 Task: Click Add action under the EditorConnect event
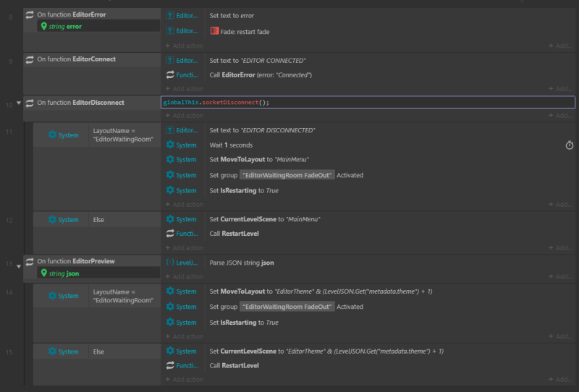(x=185, y=88)
